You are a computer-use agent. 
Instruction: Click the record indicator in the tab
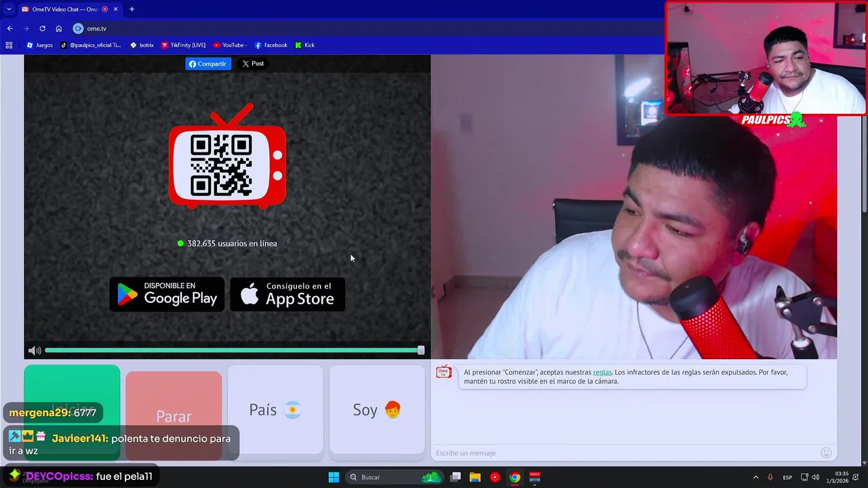pyautogui.click(x=104, y=9)
